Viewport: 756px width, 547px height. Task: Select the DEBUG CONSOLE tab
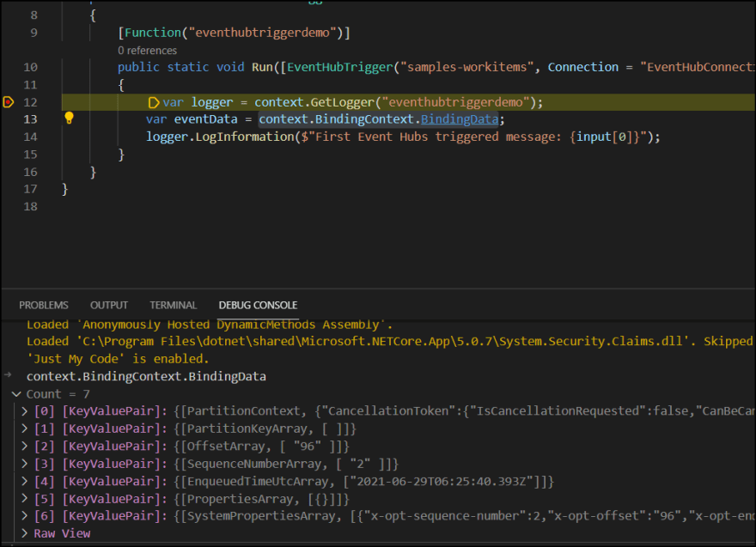pyautogui.click(x=258, y=305)
